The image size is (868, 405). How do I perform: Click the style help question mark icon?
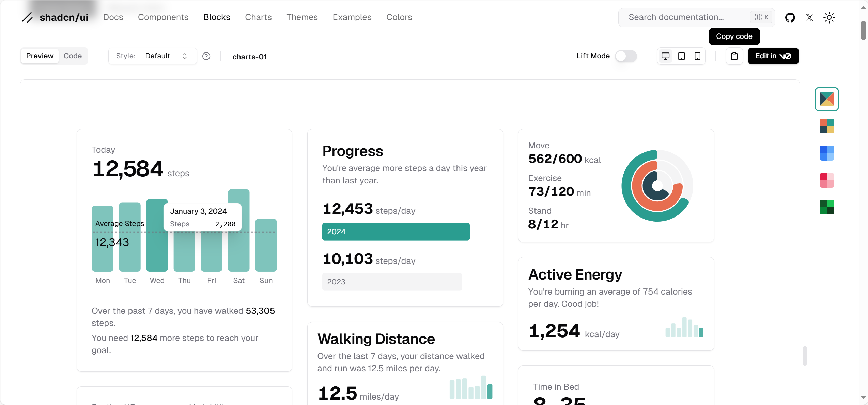(x=206, y=56)
